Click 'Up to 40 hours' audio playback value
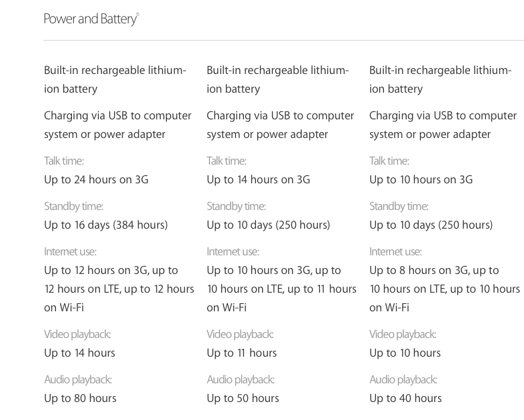Screen dimensions: 524x420 tap(405, 398)
